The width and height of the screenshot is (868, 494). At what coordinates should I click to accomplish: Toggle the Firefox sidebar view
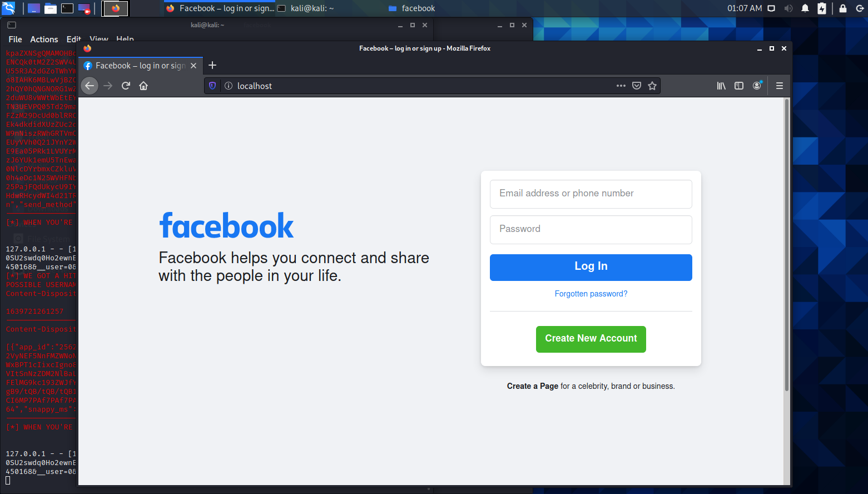[x=739, y=86]
